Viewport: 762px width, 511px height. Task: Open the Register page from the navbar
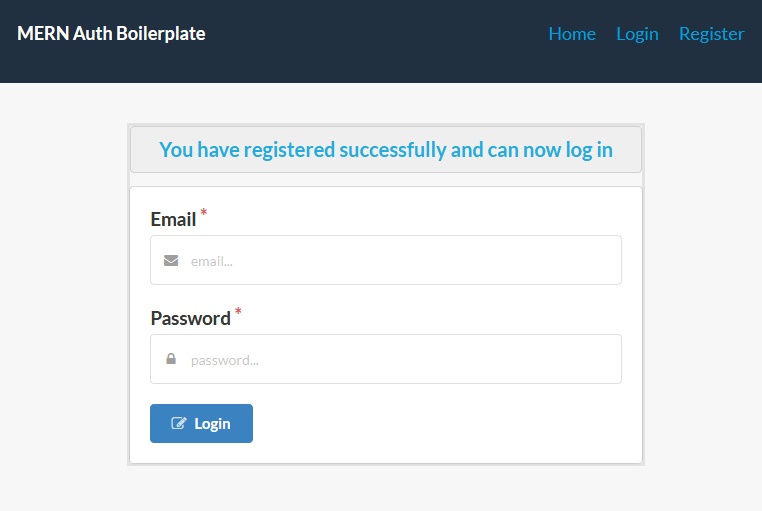(711, 34)
